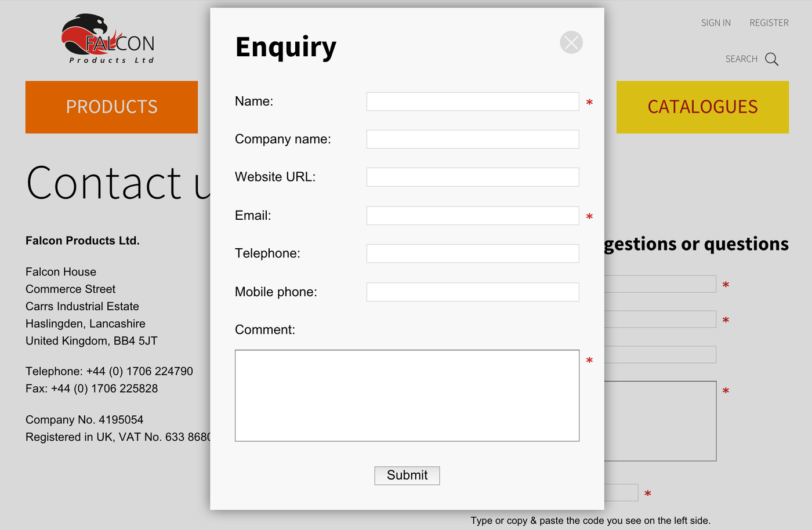Open the SIGN IN link

[x=716, y=23]
